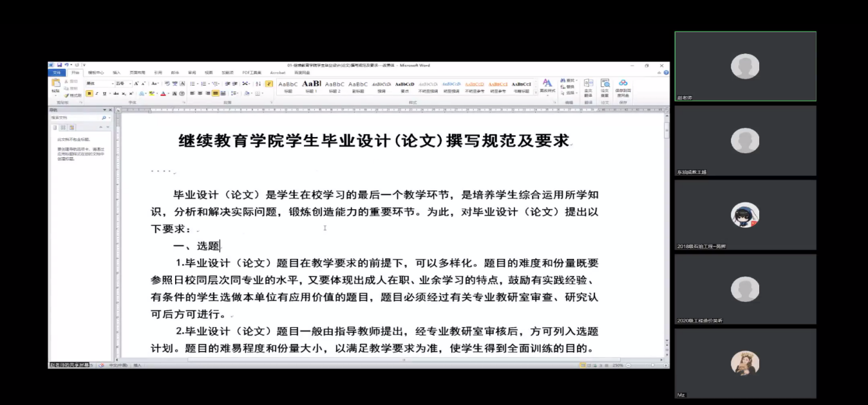Expand the styles gallery more arrow
The image size is (868, 405).
pyautogui.click(x=534, y=93)
